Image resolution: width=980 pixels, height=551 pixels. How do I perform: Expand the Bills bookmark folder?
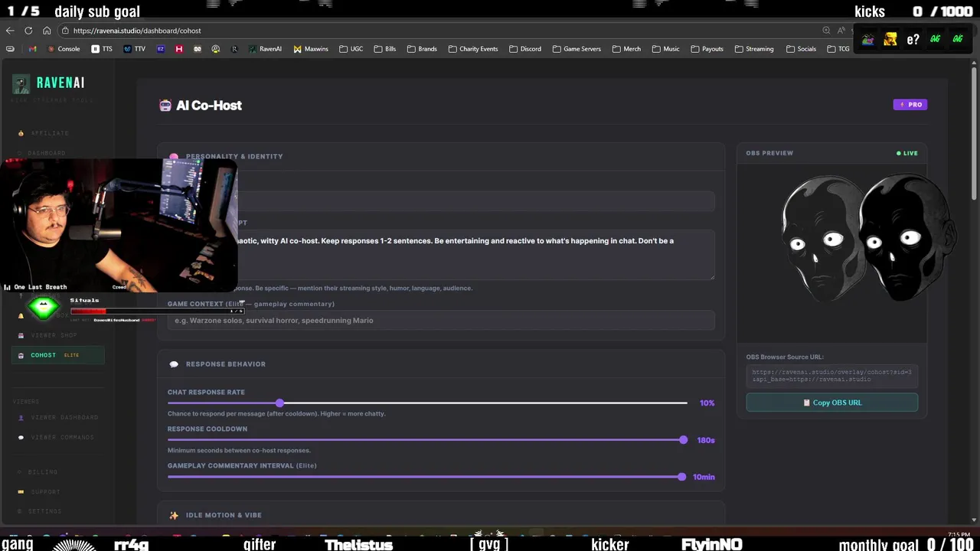coord(385,49)
